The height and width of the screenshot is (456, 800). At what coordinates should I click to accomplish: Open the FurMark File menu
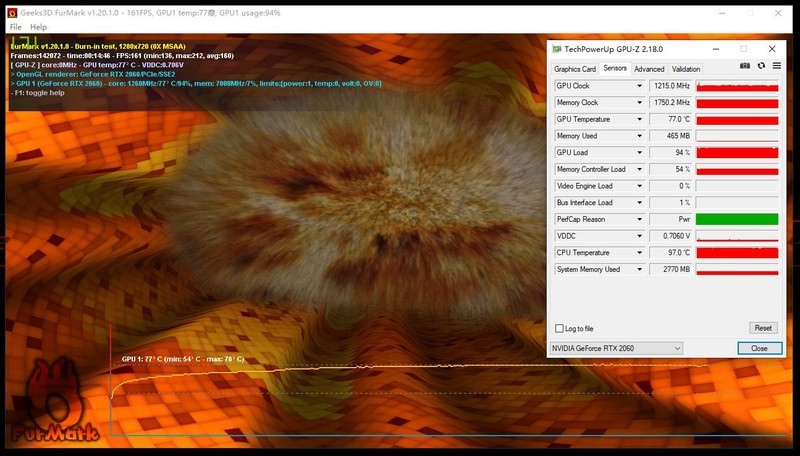pos(15,27)
